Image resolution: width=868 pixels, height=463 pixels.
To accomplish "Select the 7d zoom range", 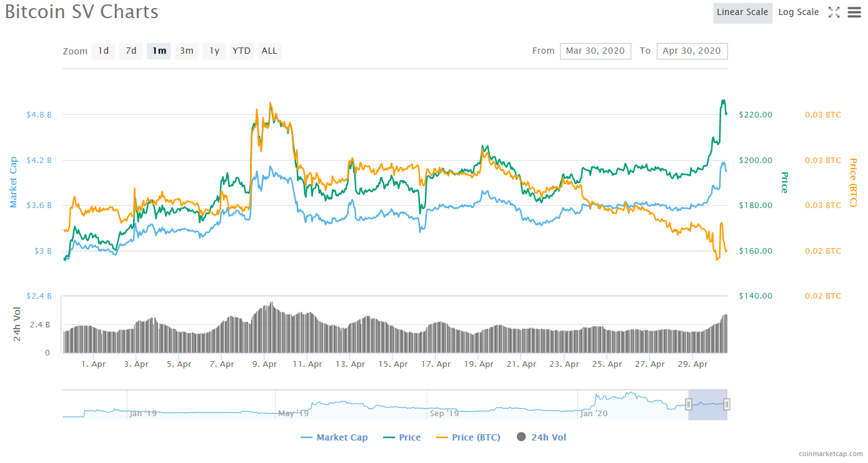I will coord(131,51).
